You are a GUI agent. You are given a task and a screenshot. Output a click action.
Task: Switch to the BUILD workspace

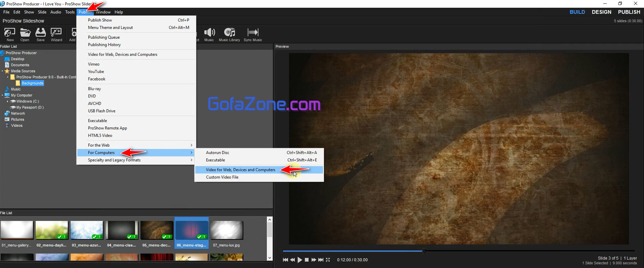click(x=577, y=12)
